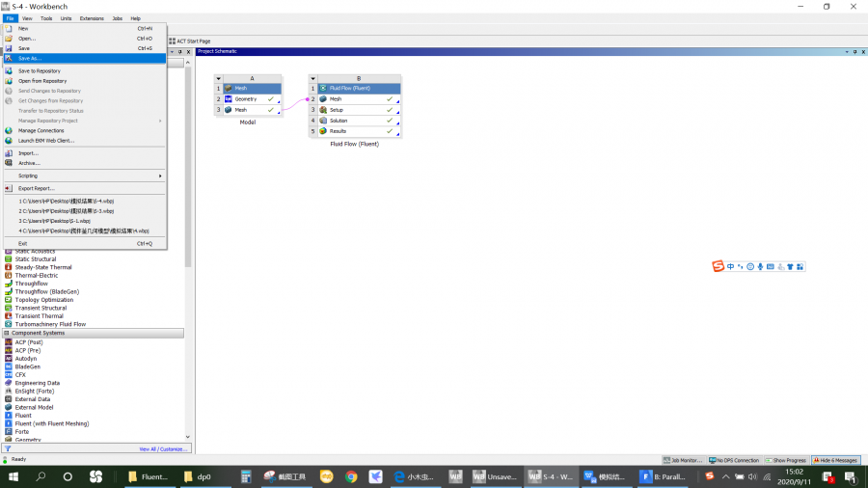The height and width of the screenshot is (488, 868).
Task: Select Geometry cell in system A
Action: pos(253,99)
